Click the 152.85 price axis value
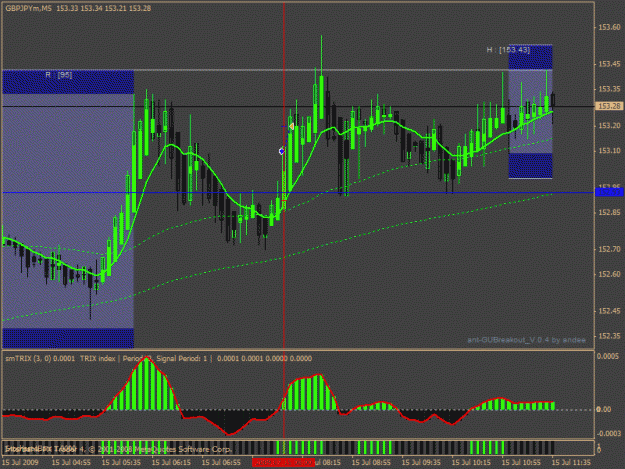 609,212
